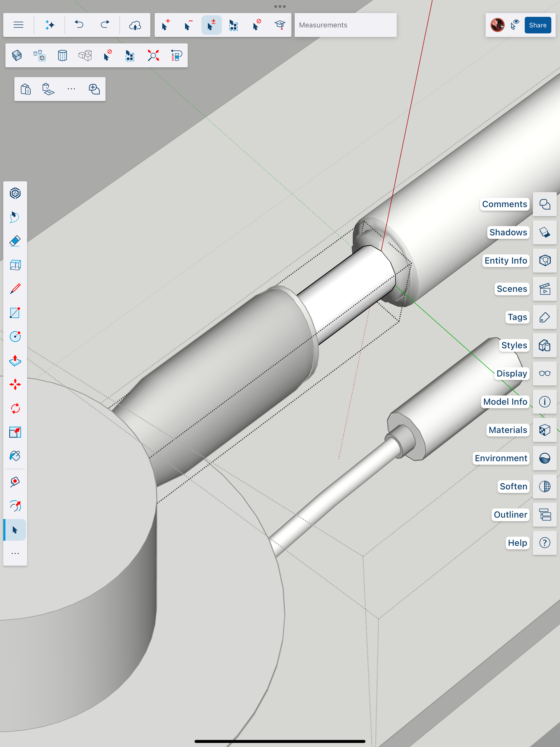This screenshot has width=560, height=747.
Task: Open the Orbit tool
Action: [15, 506]
